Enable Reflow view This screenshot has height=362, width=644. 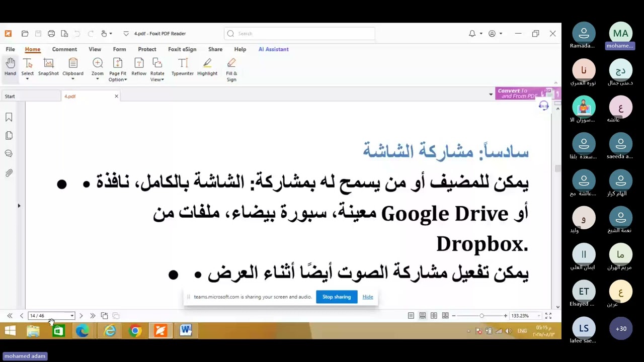pyautogui.click(x=139, y=66)
